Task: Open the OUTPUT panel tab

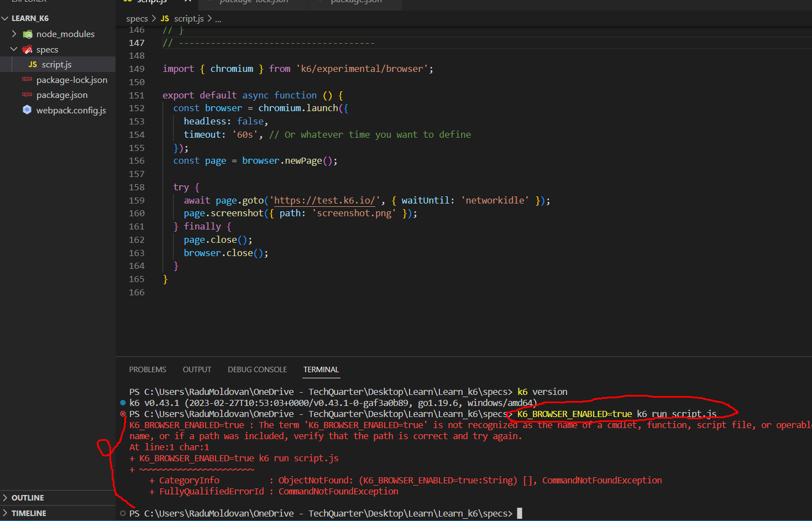Action: click(x=197, y=369)
